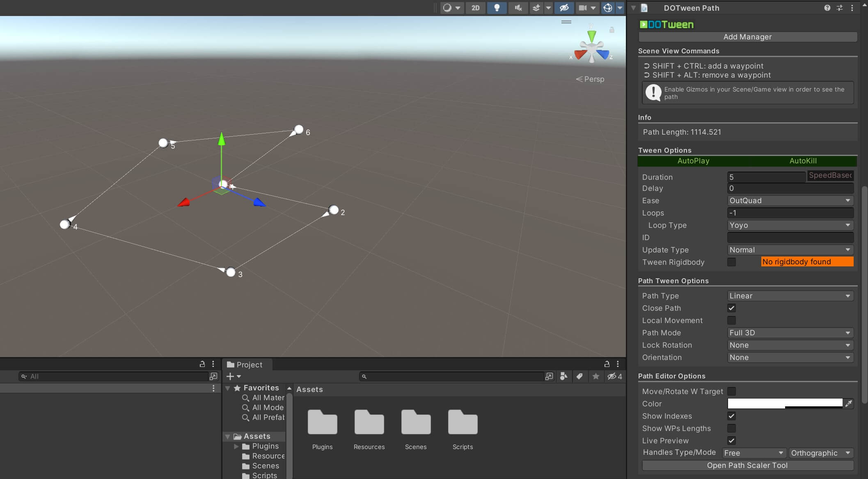Click the Color eyedropper icon

coord(848,403)
